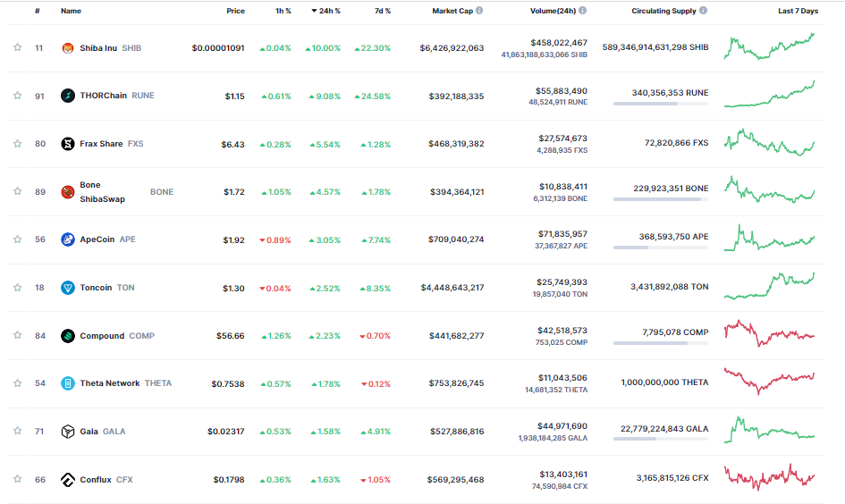The height and width of the screenshot is (504, 845).
Task: Click Theta Network volume $11,043,506
Action: [x=562, y=378]
